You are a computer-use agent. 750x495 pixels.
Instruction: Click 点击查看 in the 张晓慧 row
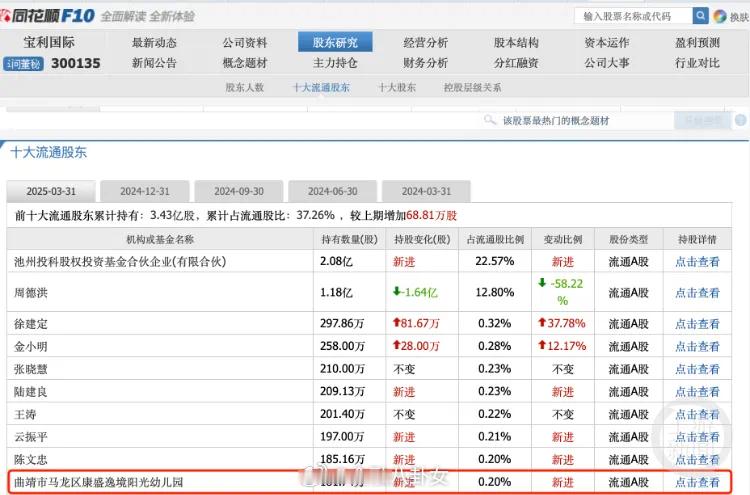(697, 369)
